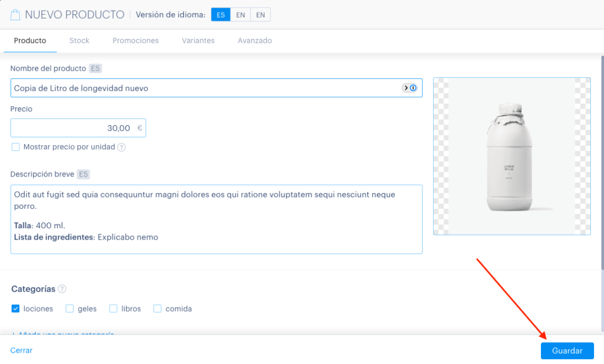Click the euro symbol in the price field
The height and width of the screenshot is (364, 604).
(140, 128)
